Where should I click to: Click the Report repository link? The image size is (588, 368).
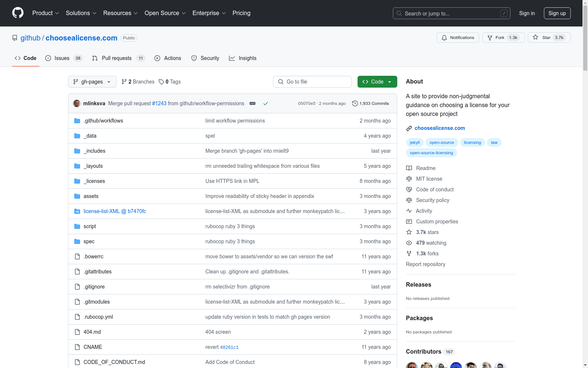[426, 264]
